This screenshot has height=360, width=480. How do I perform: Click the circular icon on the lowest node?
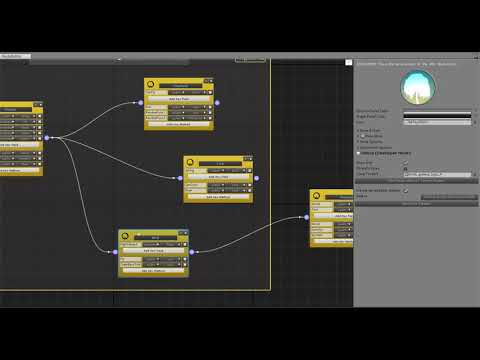[125, 236]
